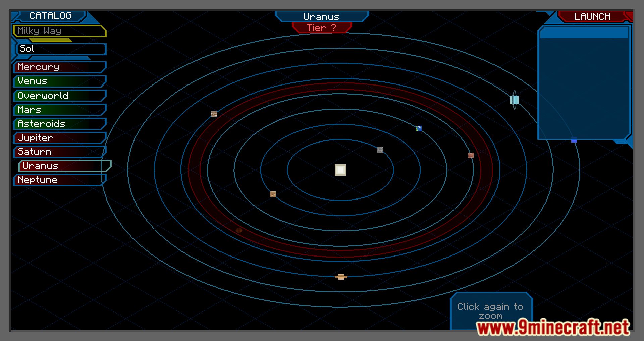This screenshot has height=341, width=644.
Task: Choose Jupiter in the catalog list
Action: point(60,138)
